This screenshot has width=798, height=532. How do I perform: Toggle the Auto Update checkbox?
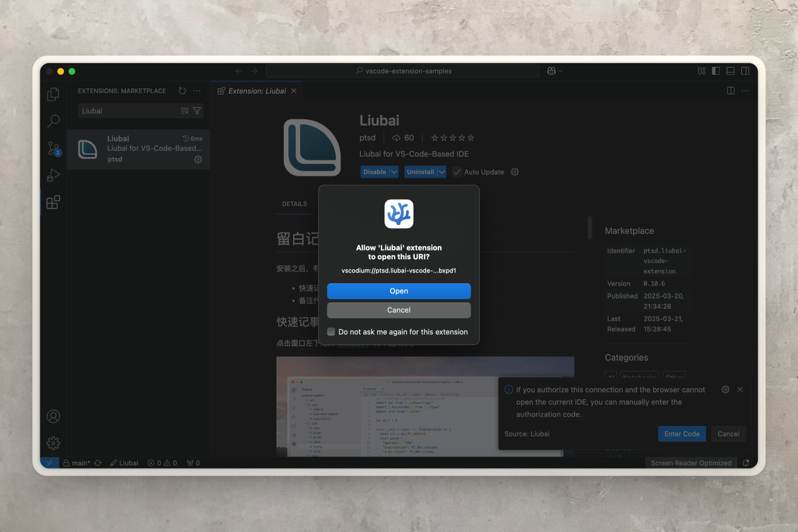pos(457,172)
